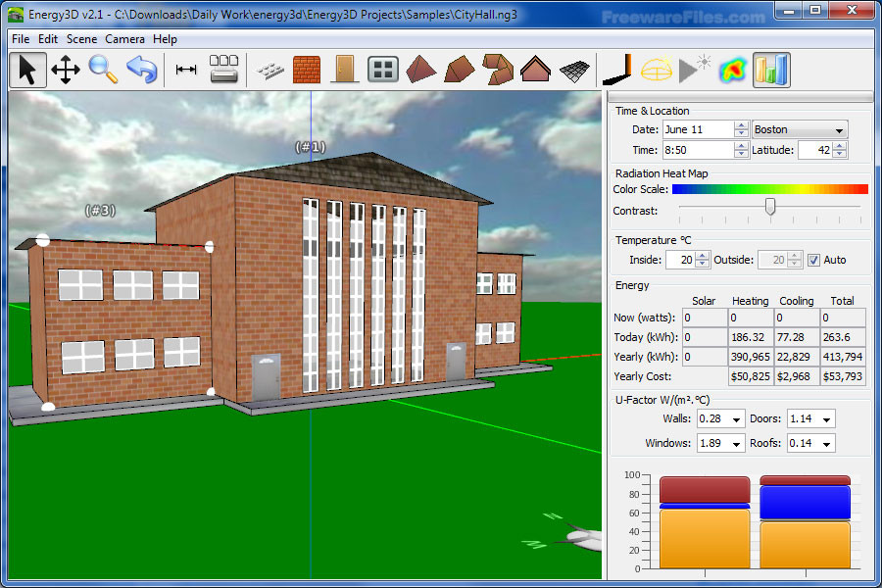Open the Boston city dropdown

(800, 130)
